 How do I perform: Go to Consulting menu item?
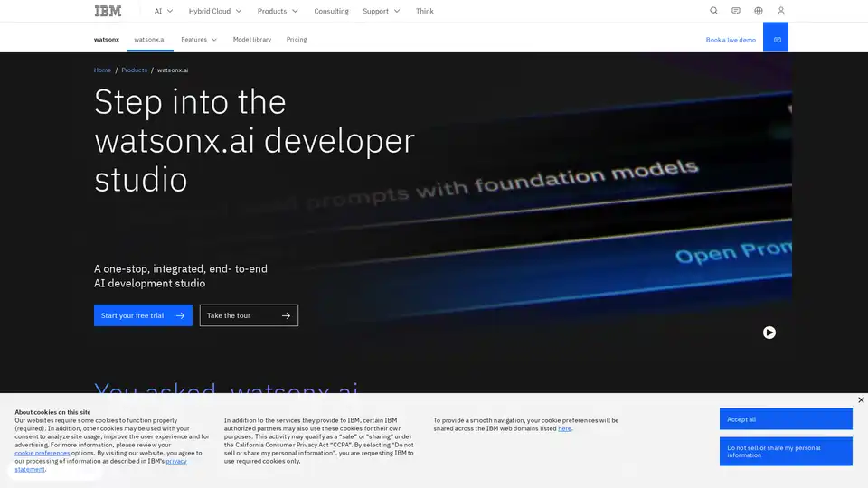click(x=331, y=11)
